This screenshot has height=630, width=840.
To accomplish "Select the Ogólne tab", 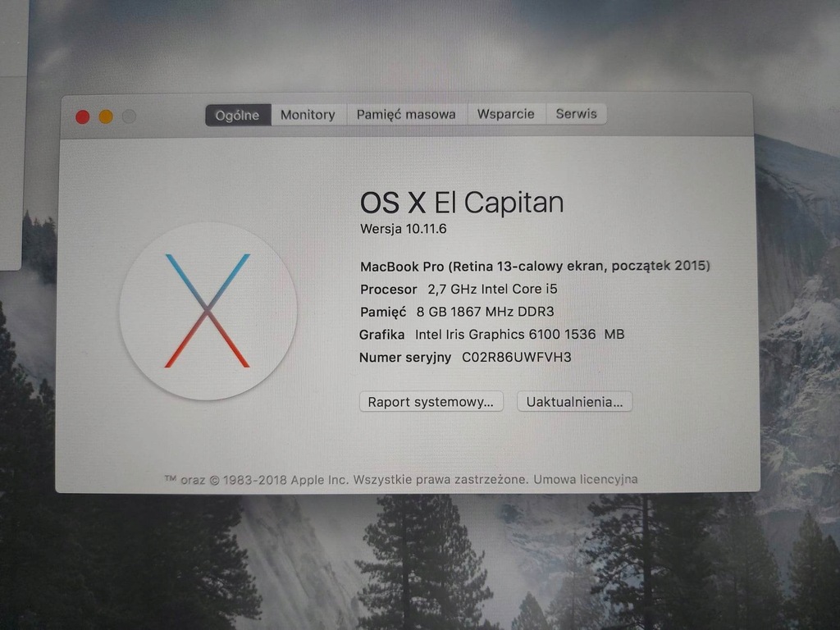I will click(238, 115).
